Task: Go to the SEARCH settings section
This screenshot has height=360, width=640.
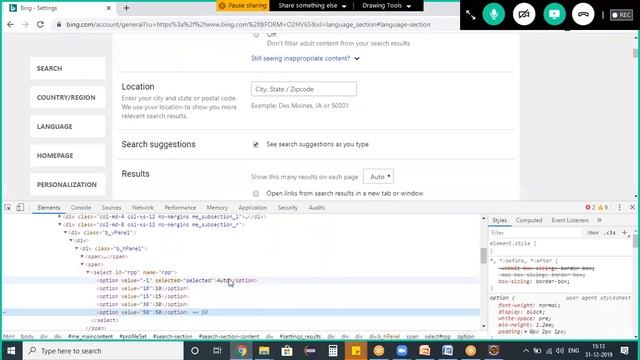Action: 68,68
